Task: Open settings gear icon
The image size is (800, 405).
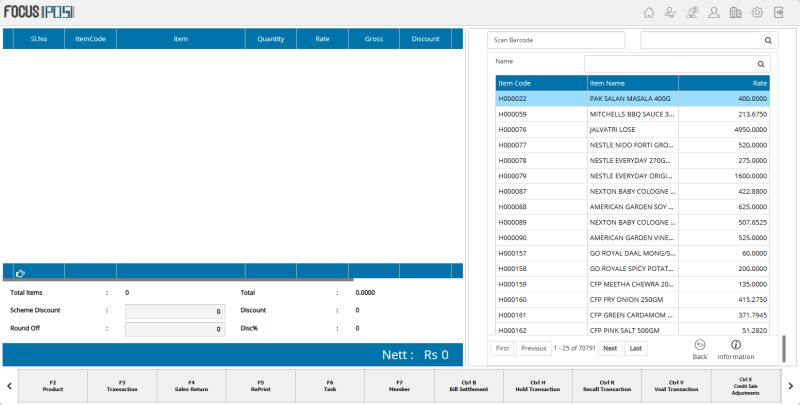Action: pos(757,13)
